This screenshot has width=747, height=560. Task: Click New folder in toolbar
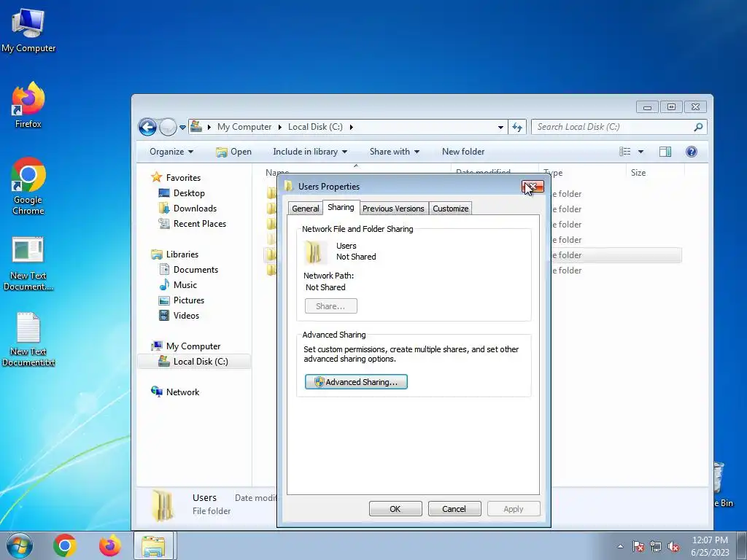pos(463,152)
